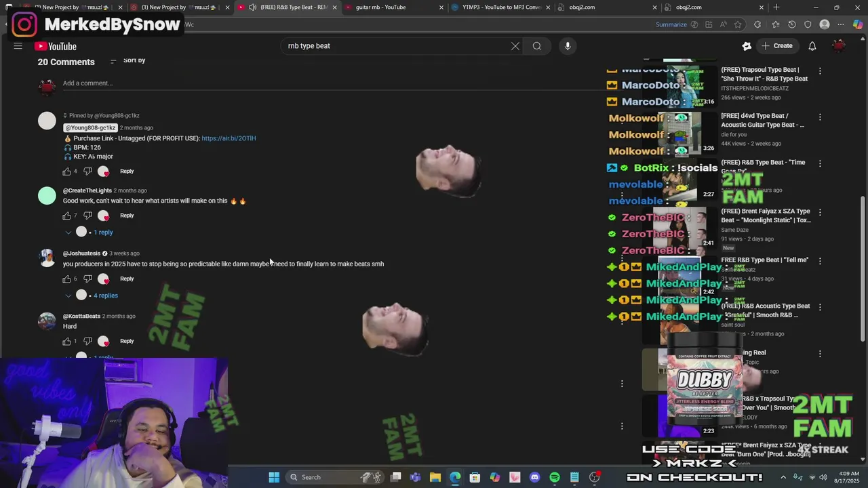Open the YouTube account avatar menu
This screenshot has width=868, height=488.
click(x=839, y=46)
